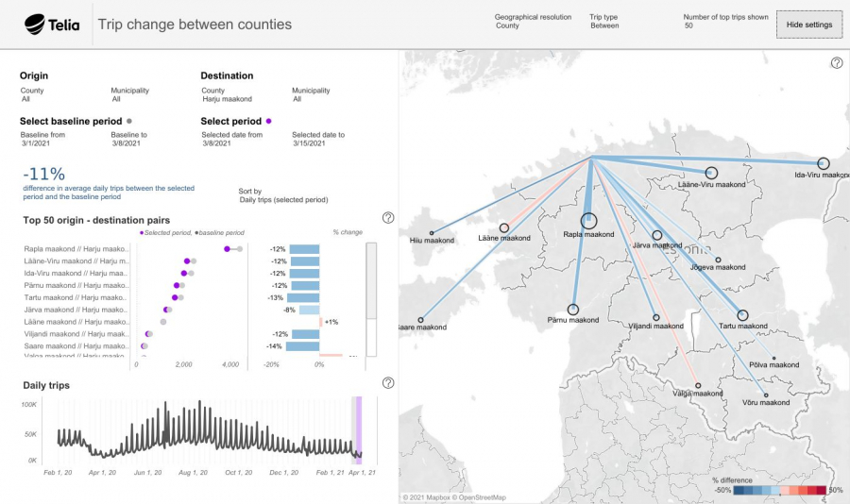Select Järva maakond // Harju row label

[x=76, y=310]
